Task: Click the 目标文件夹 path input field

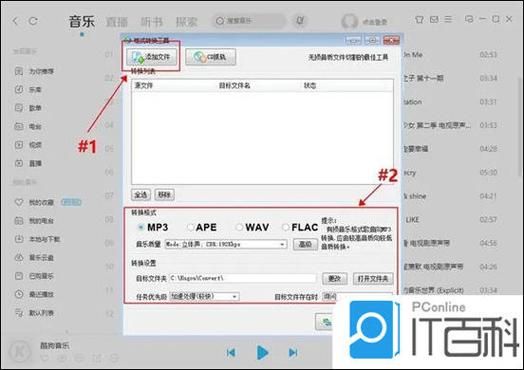Action: click(243, 278)
